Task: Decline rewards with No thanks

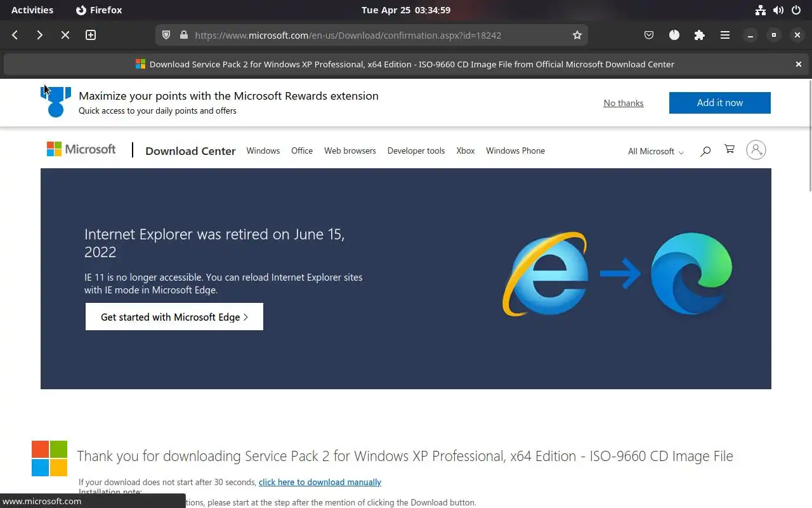Action: [x=624, y=103]
